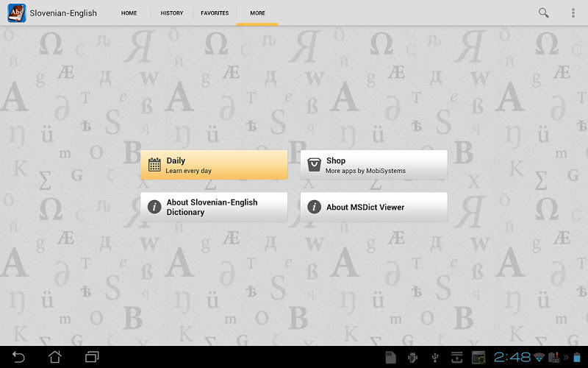This screenshot has width=588, height=368.
Task: Tap the Wi-Fi signal status icon
Action: click(x=539, y=357)
